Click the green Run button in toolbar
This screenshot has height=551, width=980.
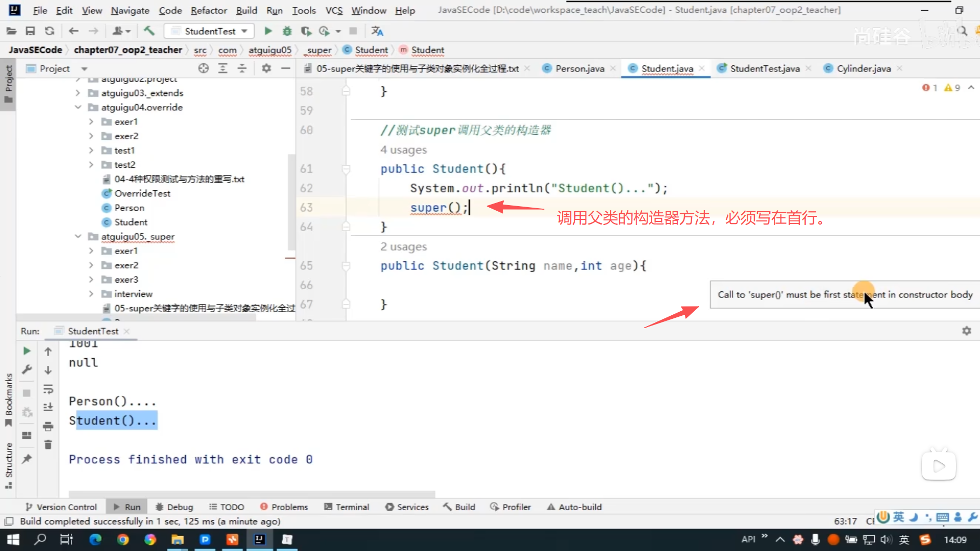point(268,31)
